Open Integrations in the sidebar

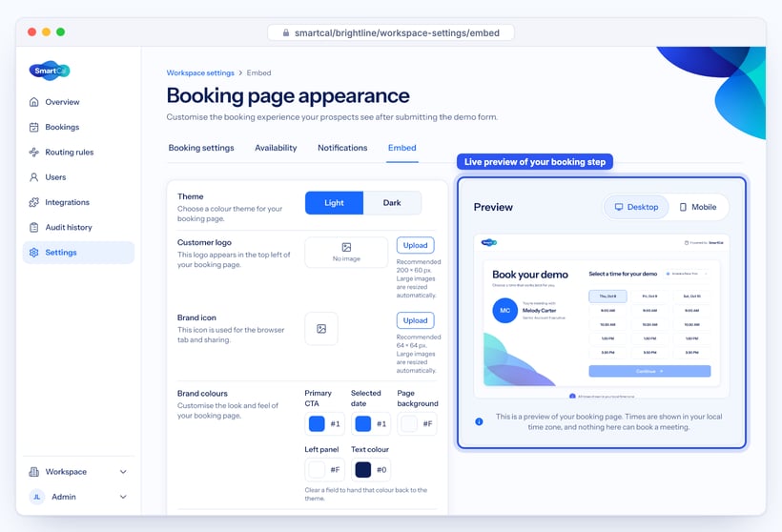78,202
